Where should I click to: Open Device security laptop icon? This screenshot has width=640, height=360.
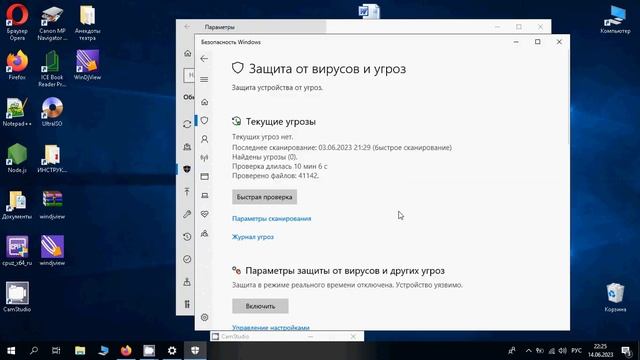point(204,196)
